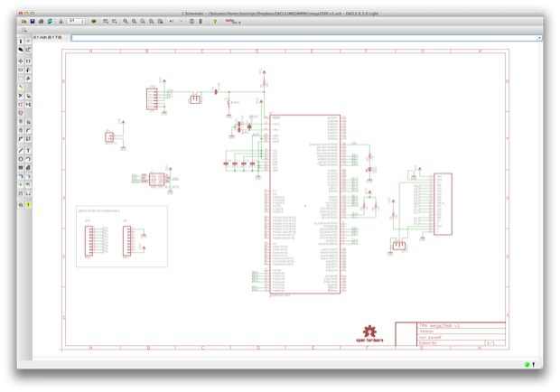Select the Label tool
560x392 pixels.
pyautogui.click(x=28, y=184)
